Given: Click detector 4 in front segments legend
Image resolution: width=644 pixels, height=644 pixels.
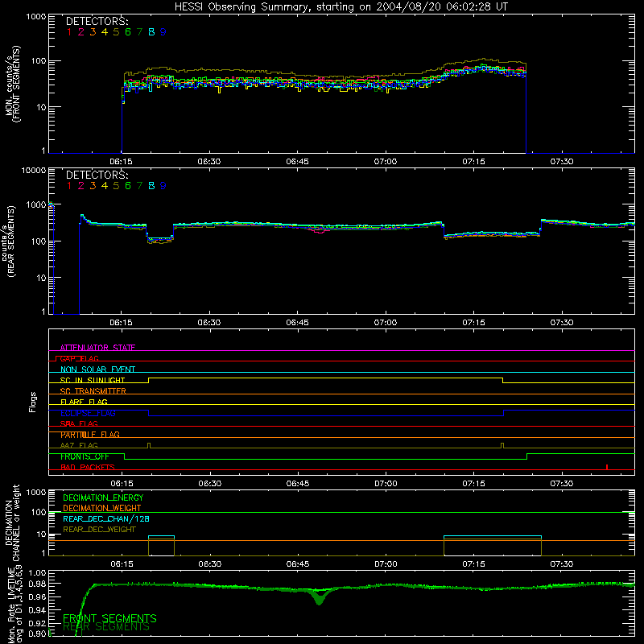Looking at the screenshot, I should pyautogui.click(x=105, y=32).
